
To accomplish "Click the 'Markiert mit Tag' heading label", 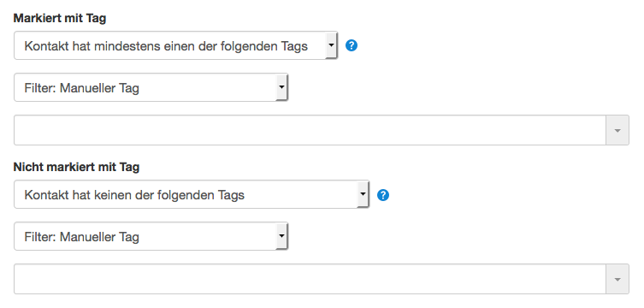I will click(60, 19).
